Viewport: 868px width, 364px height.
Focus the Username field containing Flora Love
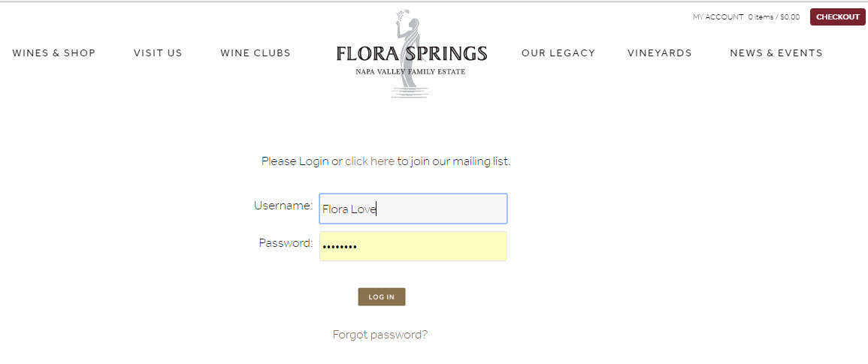point(413,209)
